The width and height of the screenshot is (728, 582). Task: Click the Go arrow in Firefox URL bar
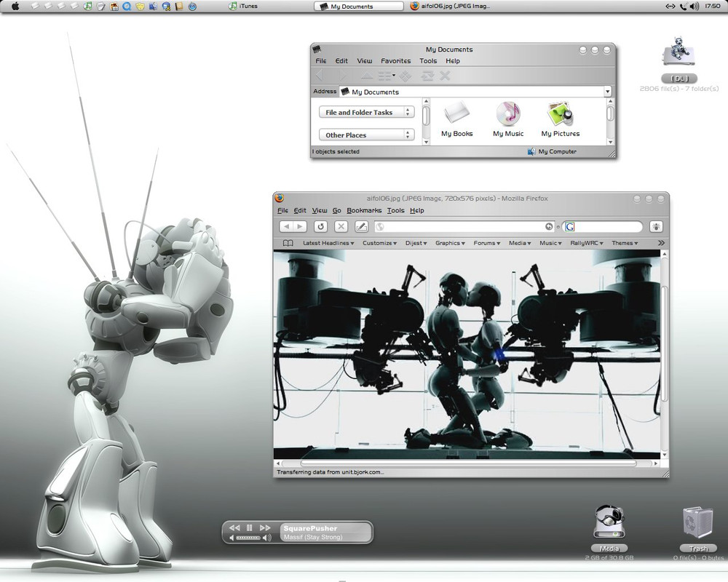[549, 226]
